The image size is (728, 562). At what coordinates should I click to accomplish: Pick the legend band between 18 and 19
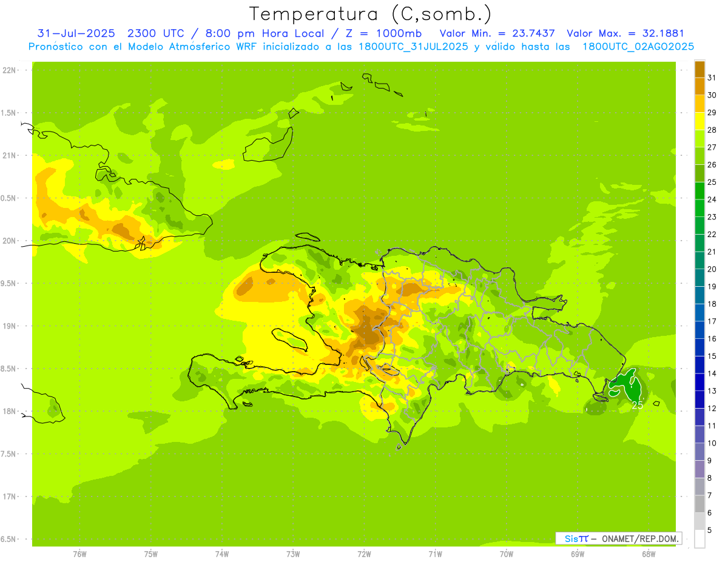pos(699,295)
